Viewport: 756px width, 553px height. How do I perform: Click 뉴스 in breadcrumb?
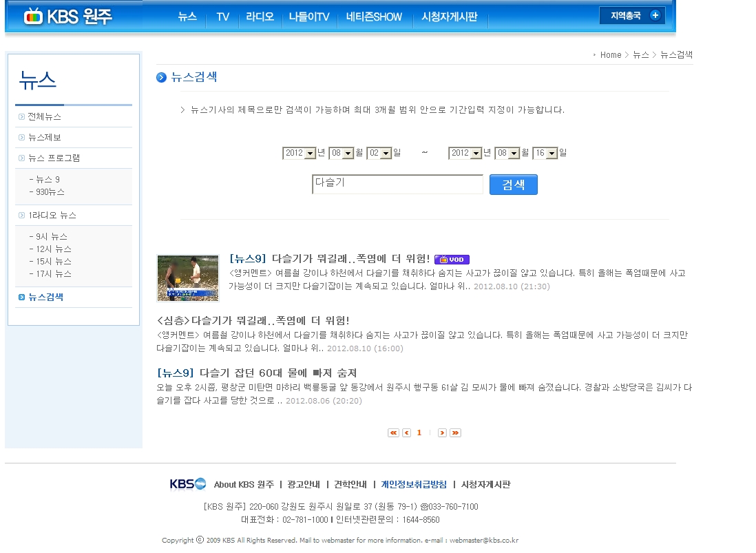(641, 55)
